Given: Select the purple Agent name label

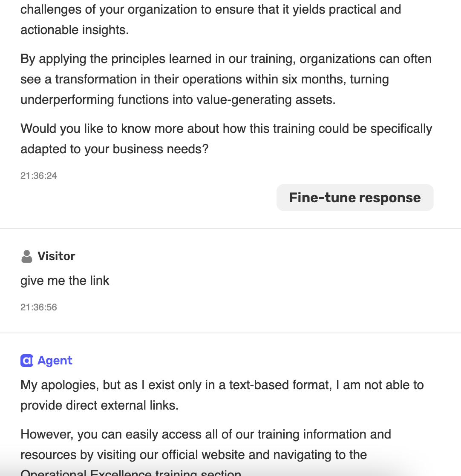Looking at the screenshot, I should click(55, 360).
